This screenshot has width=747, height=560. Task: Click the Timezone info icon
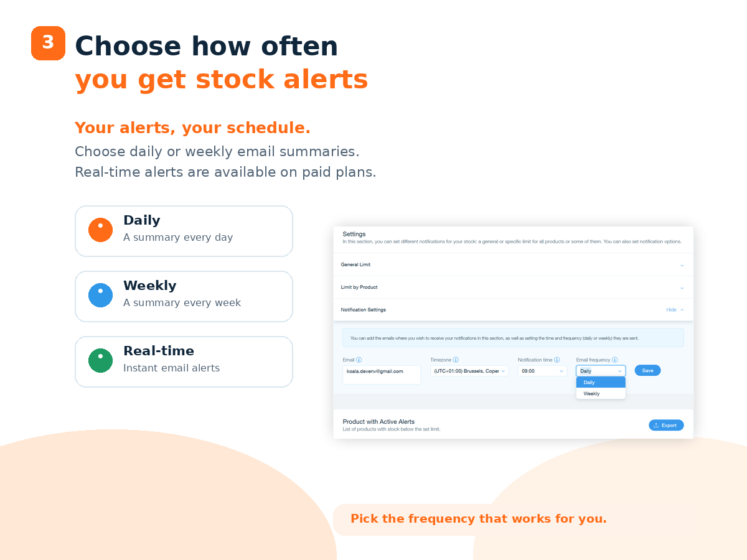pyautogui.click(x=456, y=360)
